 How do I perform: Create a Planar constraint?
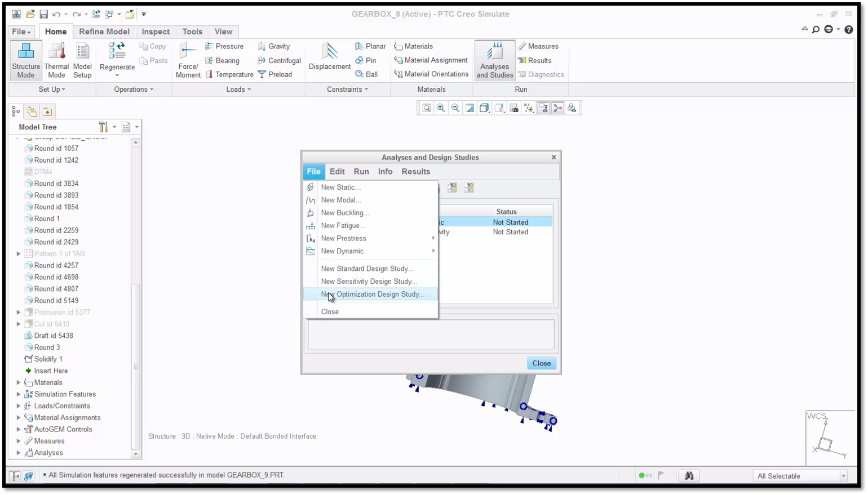[370, 46]
